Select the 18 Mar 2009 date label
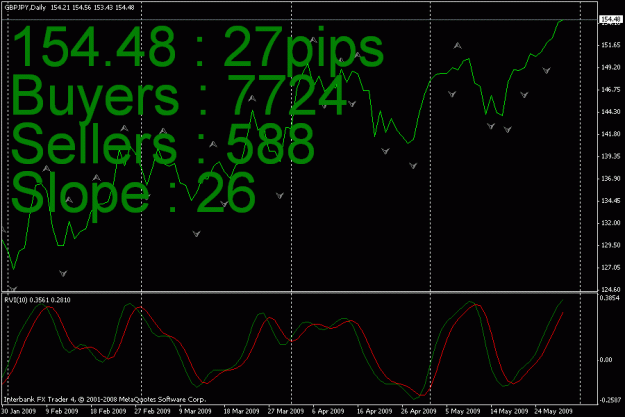Viewport: 625px width, 417px height. pos(241,411)
